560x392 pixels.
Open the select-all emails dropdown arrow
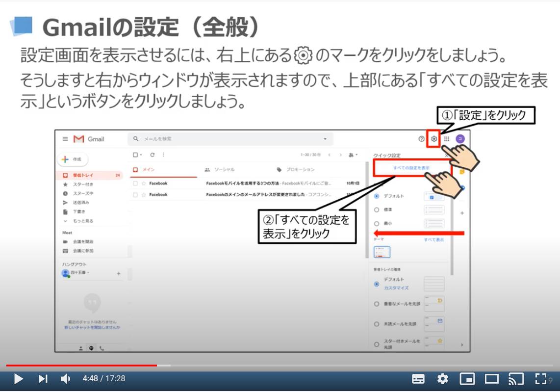(141, 155)
